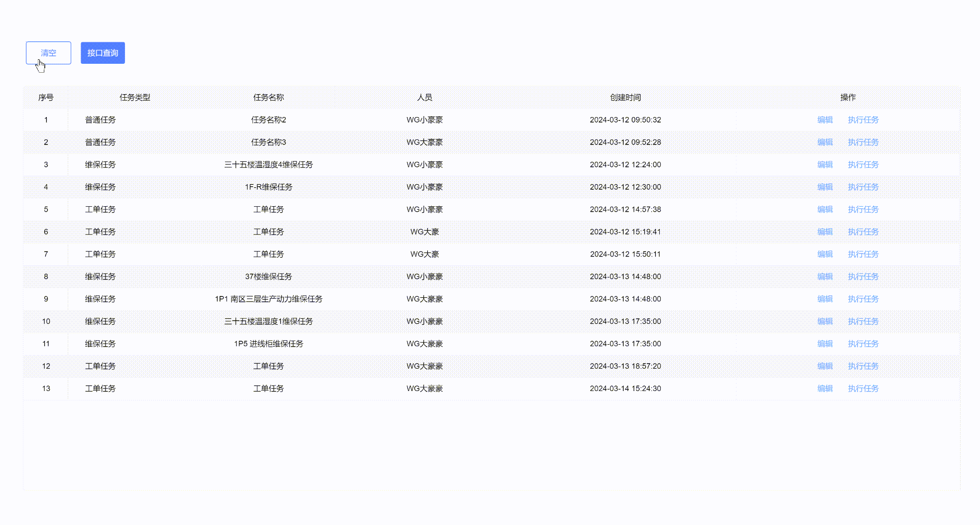Click 编辑 for 任务名称2
Screen dimensions: 980x525
point(825,120)
